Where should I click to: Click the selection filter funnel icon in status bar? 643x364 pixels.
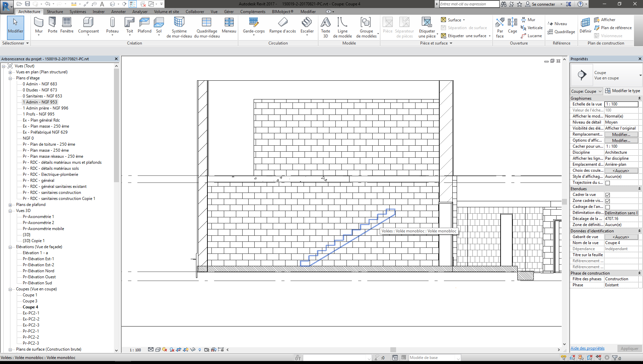[x=616, y=358]
